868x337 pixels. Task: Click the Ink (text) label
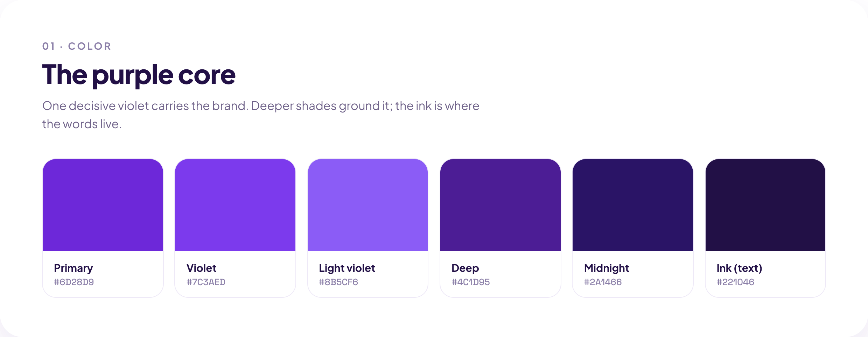coord(739,268)
